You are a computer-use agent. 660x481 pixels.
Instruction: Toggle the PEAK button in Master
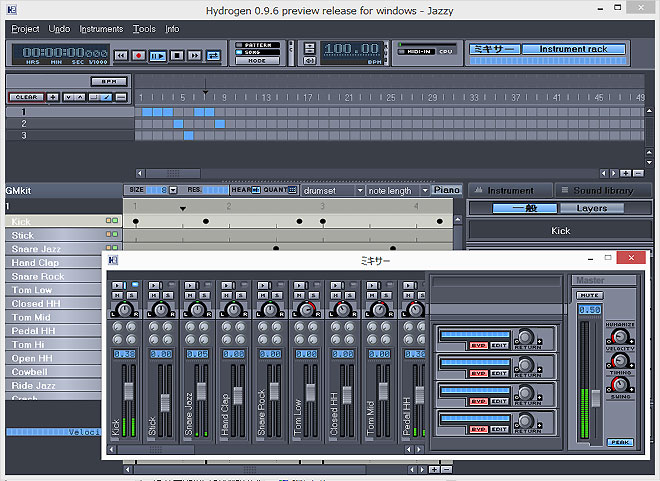pyautogui.click(x=619, y=442)
